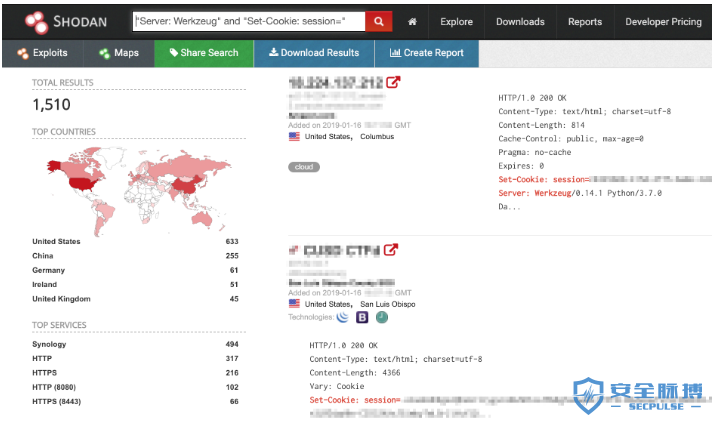Click 'Pragma: no-cache' header text
This screenshot has height=431, width=722.
(x=535, y=152)
